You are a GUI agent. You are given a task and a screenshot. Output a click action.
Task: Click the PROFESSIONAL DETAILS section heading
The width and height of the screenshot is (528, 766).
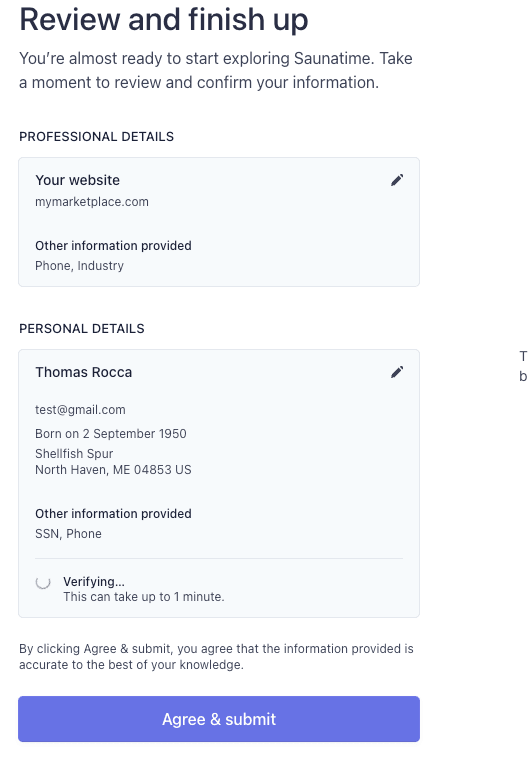tap(96, 137)
